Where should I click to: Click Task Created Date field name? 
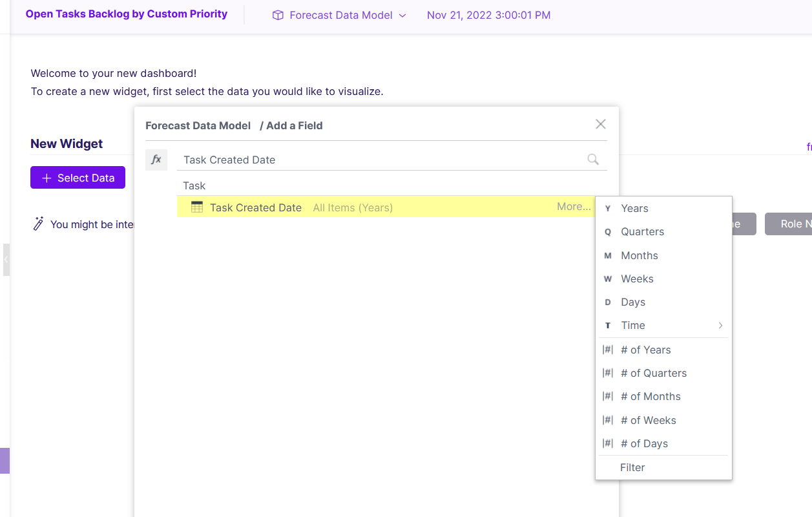pyautogui.click(x=256, y=207)
